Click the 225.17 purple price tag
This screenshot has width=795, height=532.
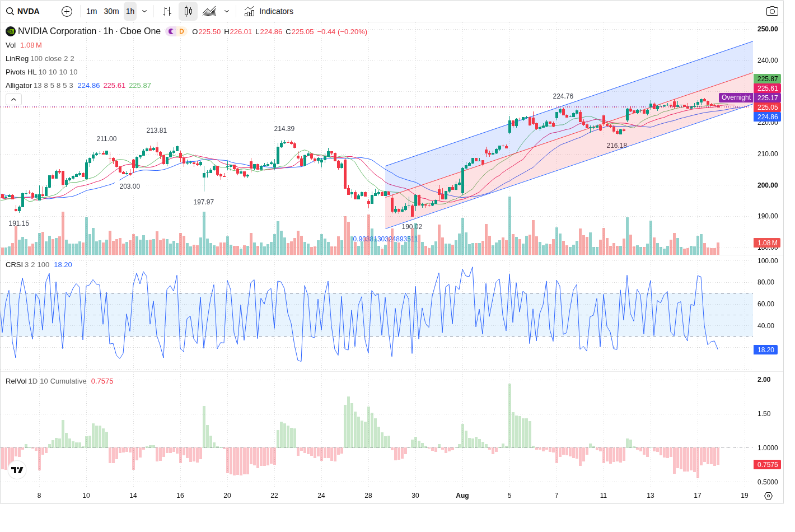click(x=768, y=98)
